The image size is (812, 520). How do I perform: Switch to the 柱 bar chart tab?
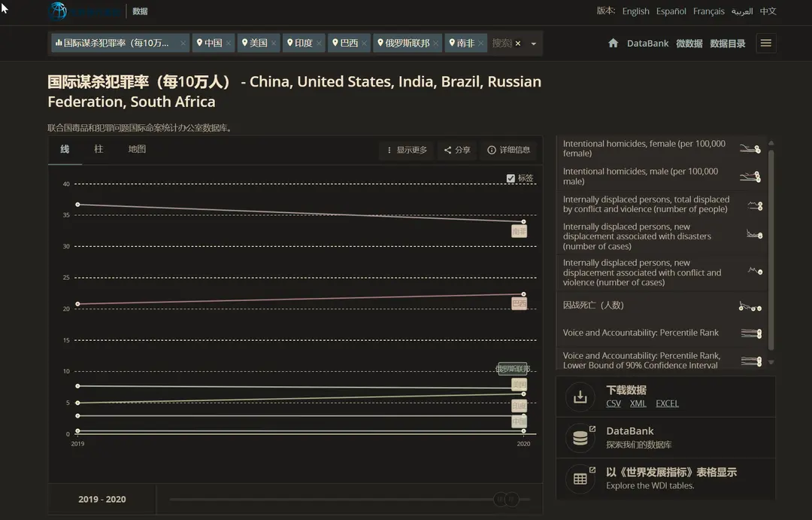pyautogui.click(x=98, y=150)
